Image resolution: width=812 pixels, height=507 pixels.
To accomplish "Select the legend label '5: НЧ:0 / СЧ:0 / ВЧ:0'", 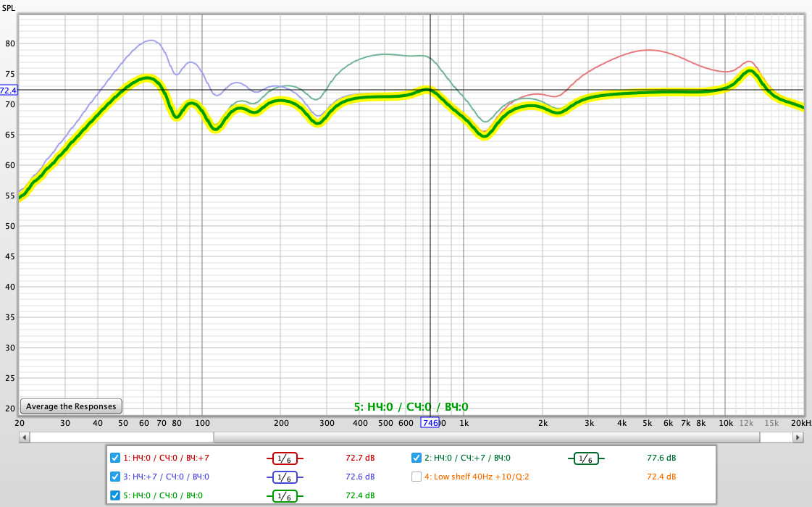I will (x=163, y=495).
